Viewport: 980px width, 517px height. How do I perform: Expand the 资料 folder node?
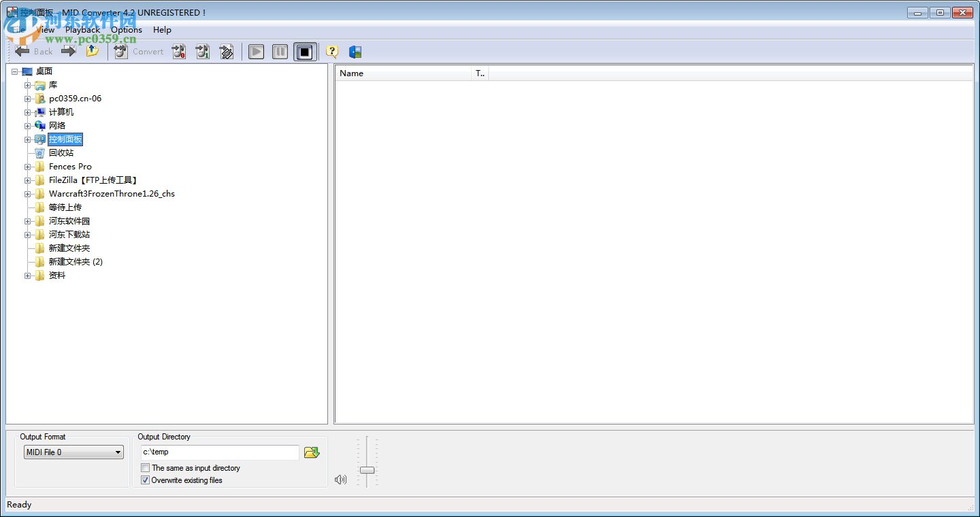pyautogui.click(x=28, y=276)
